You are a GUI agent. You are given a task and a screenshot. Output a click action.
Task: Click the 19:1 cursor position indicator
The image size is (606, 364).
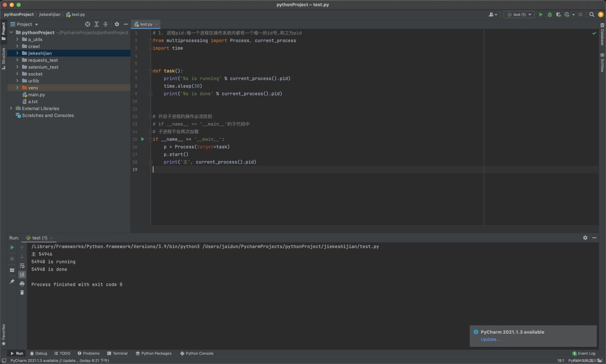(x=561, y=361)
